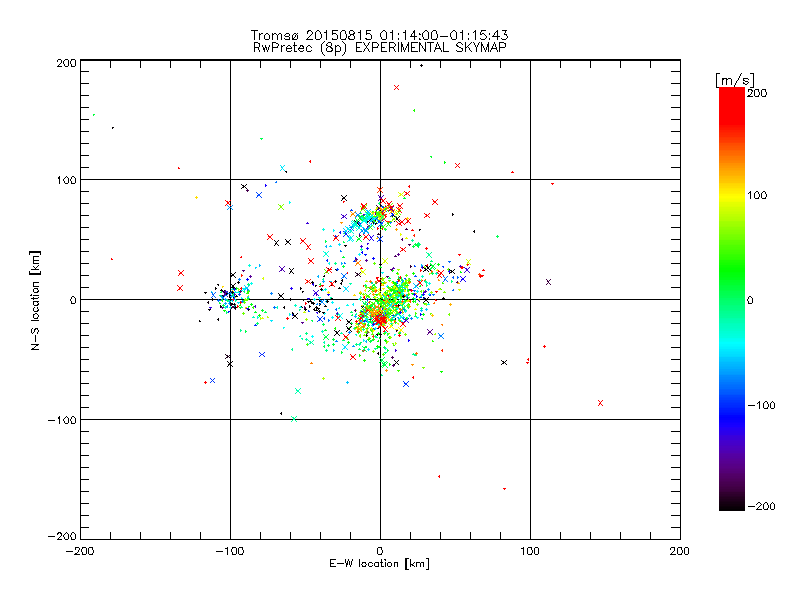Click the purple X marker right of center
Viewport: 800px width, 600px height.
click(x=548, y=282)
